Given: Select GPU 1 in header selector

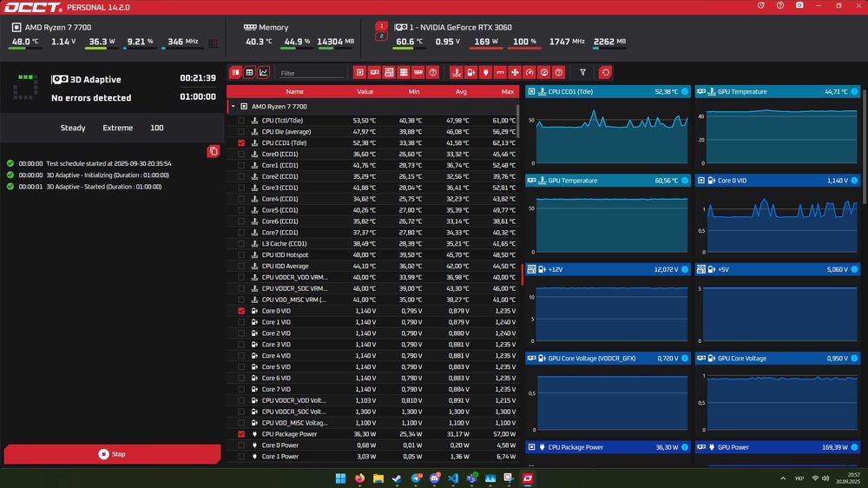Looking at the screenshot, I should (381, 26).
